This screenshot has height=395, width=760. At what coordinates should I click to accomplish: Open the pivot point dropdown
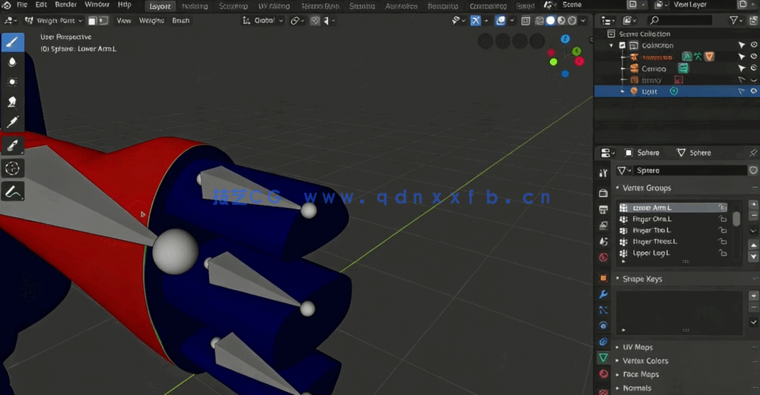click(296, 21)
